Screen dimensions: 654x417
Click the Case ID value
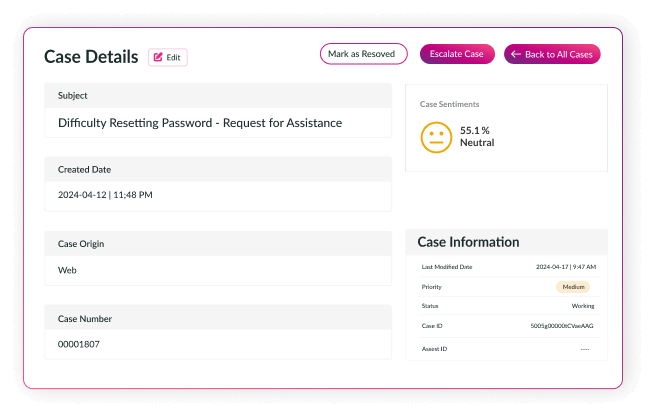click(x=562, y=326)
